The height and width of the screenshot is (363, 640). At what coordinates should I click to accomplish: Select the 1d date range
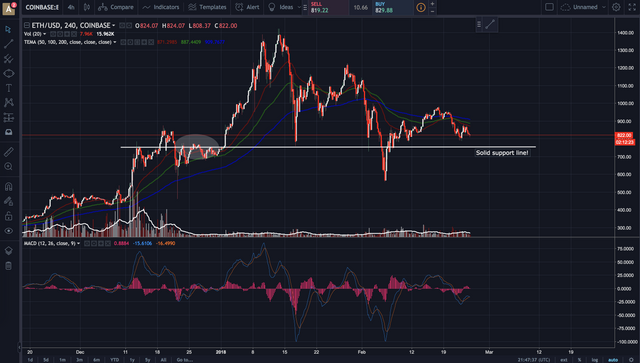point(30,360)
